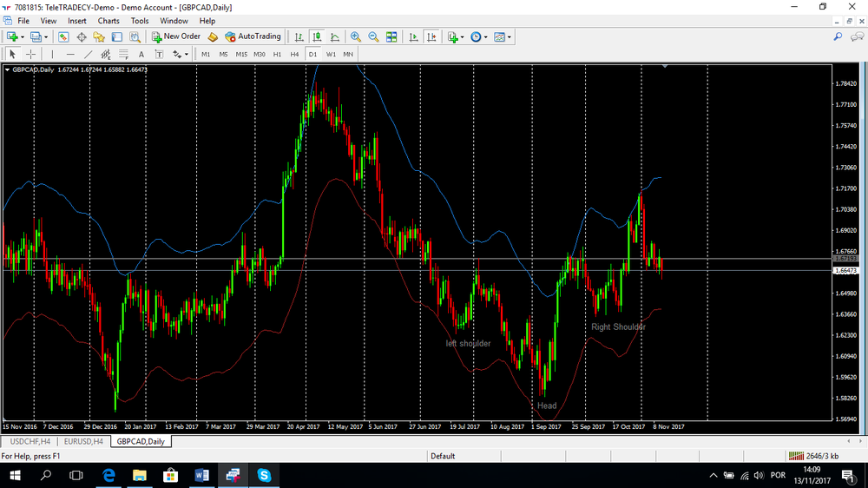Screen dimensions: 868x488
Task: Expand the Periods dropdown arrow
Action: tap(485, 37)
